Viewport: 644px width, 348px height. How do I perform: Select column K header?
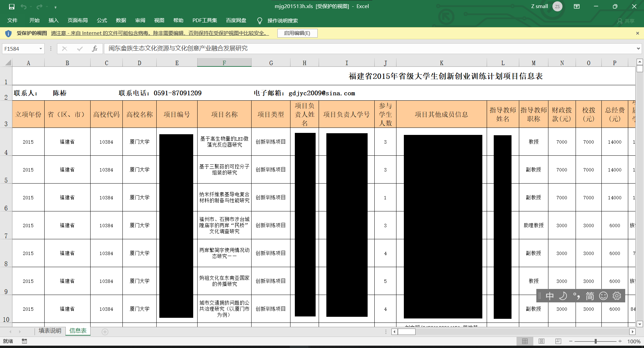tap(441, 63)
